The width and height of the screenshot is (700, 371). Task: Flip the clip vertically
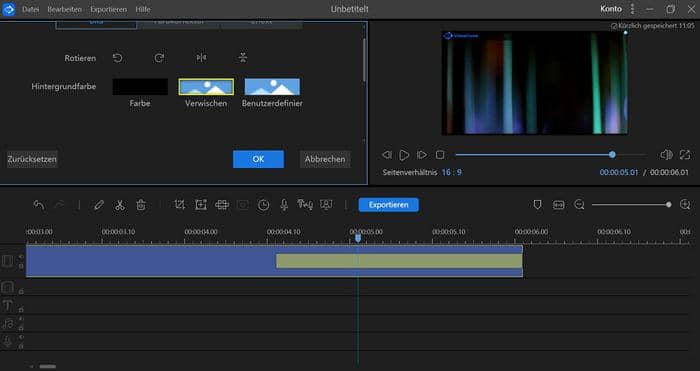pyautogui.click(x=242, y=58)
